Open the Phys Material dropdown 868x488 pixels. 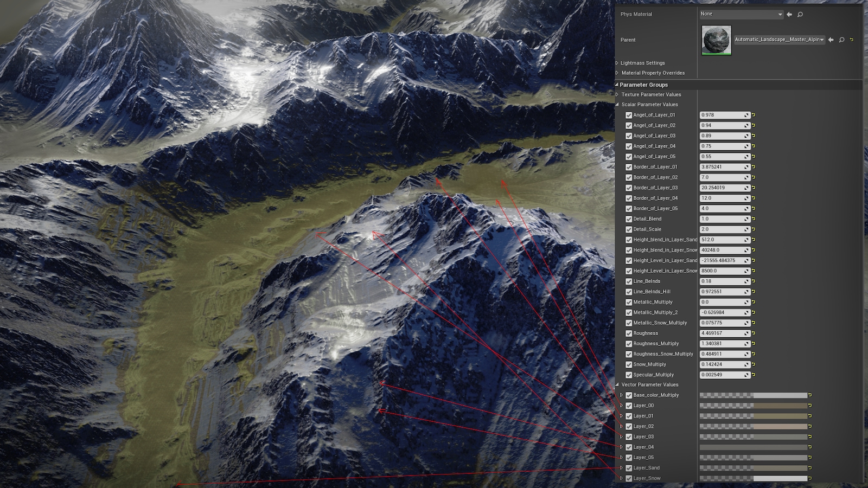(741, 14)
